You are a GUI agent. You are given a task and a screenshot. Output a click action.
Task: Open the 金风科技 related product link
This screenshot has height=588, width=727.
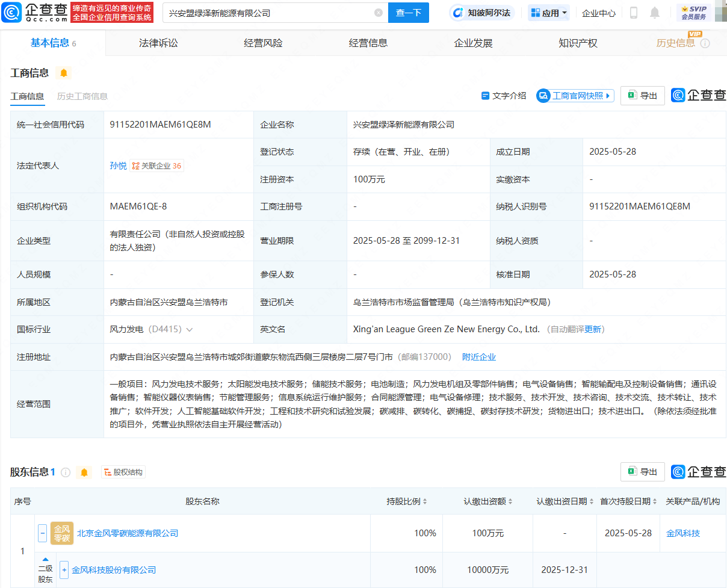(x=683, y=533)
